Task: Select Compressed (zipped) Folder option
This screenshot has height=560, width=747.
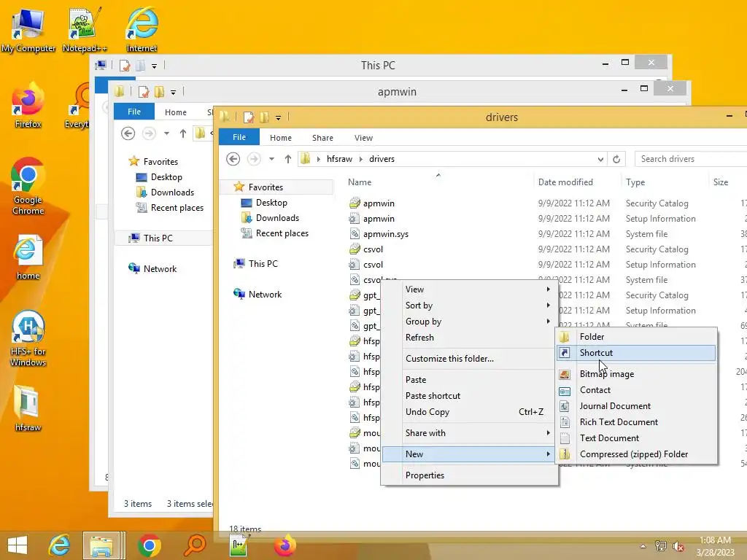Action: coord(636,454)
